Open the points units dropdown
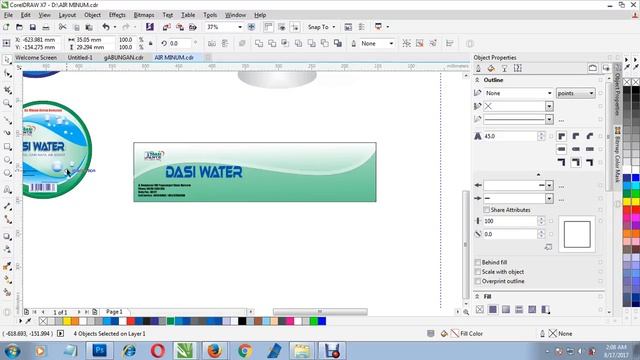640x360 pixels. pos(576,93)
